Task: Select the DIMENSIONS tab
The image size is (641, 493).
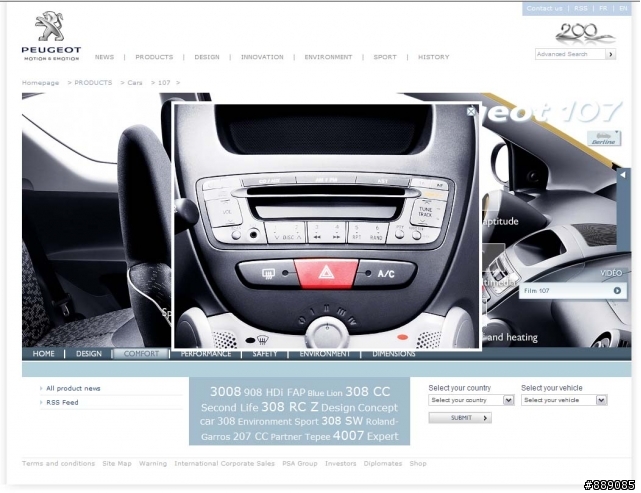Action: coord(394,354)
